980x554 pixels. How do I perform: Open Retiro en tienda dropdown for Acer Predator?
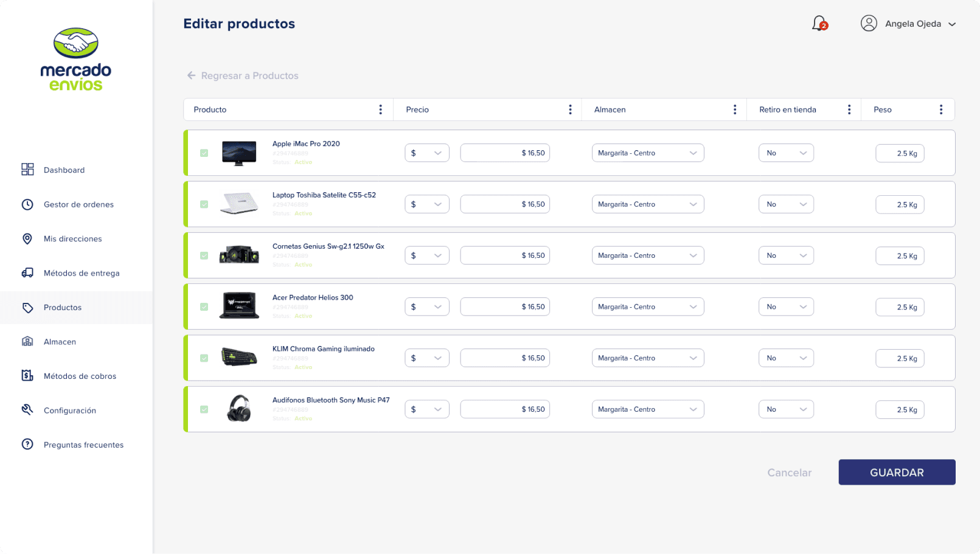[x=786, y=306]
